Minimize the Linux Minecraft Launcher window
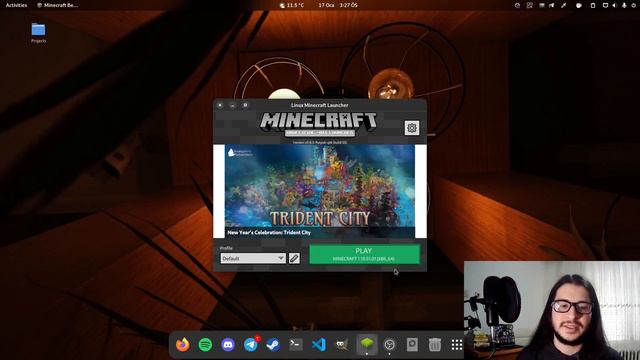The width and height of the screenshot is (640, 360). tap(232, 105)
